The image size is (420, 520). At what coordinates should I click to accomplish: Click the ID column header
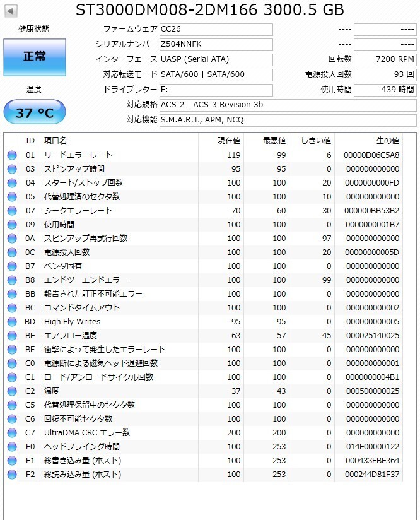30,141
